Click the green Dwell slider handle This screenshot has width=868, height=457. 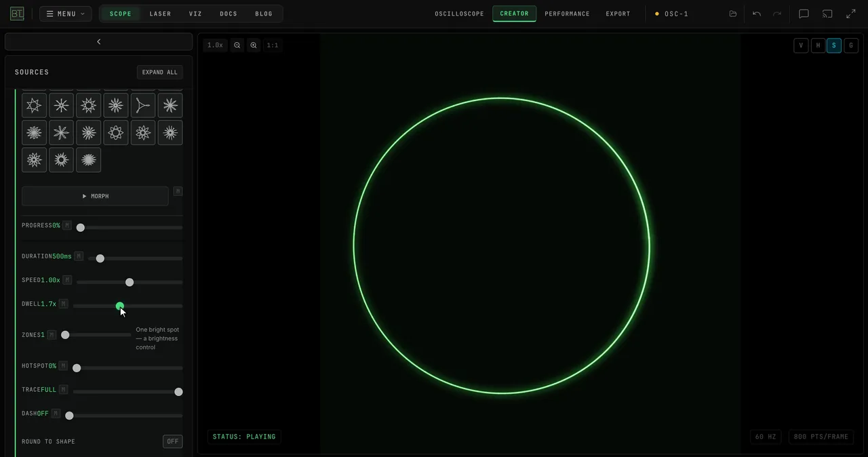(x=120, y=306)
